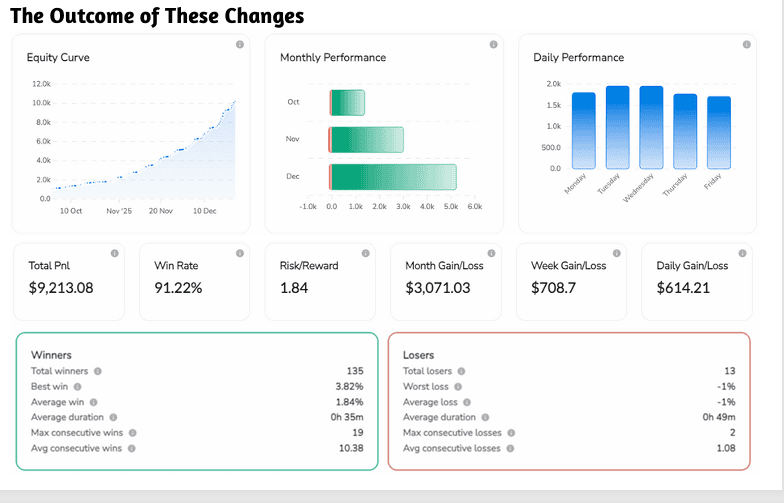
Task: Select the Oct monthly performance bar
Action: point(347,102)
